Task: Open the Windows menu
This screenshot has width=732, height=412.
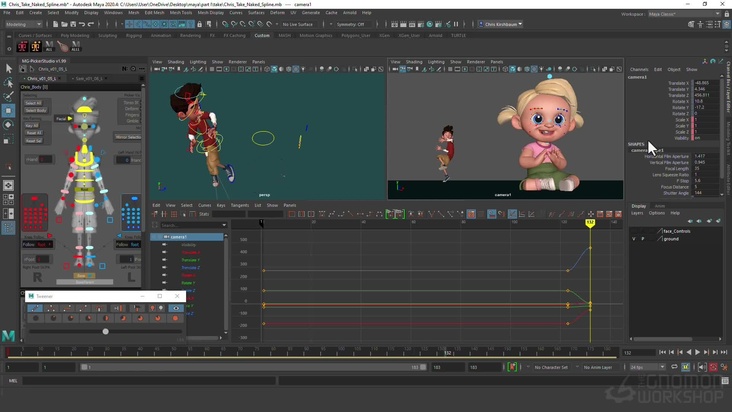Action: point(113,13)
